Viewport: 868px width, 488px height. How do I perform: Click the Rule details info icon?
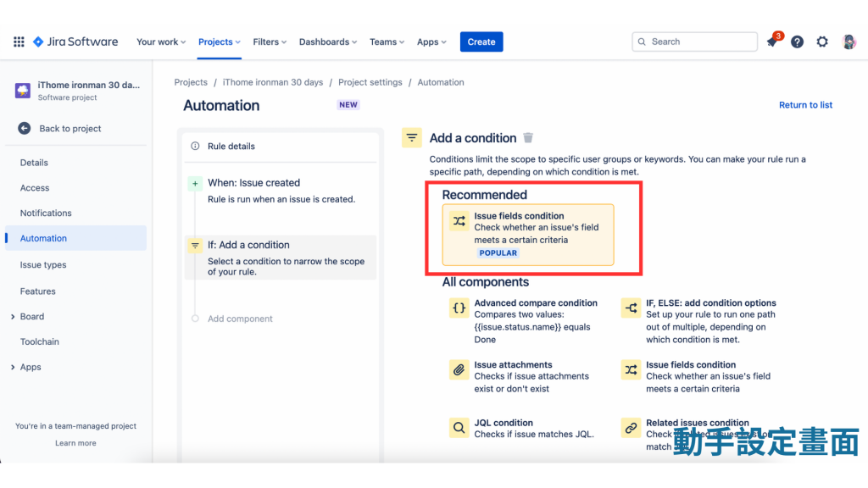195,146
